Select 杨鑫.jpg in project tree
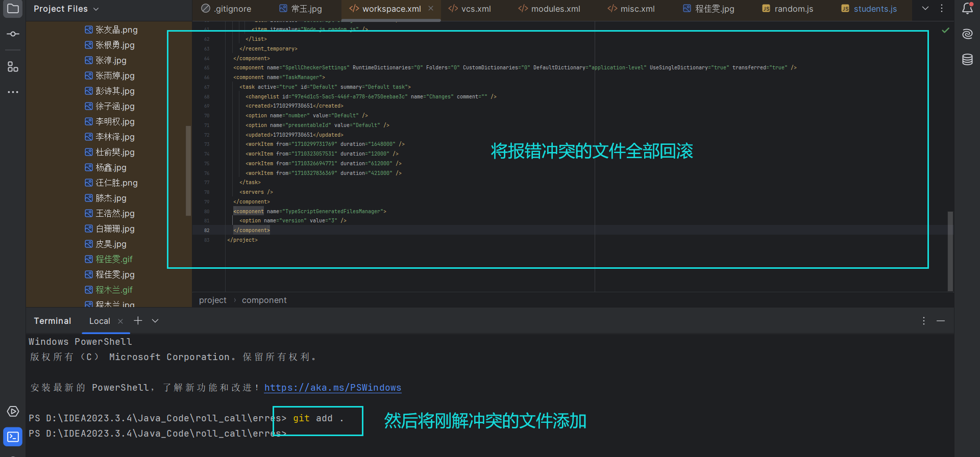 pyautogui.click(x=106, y=167)
